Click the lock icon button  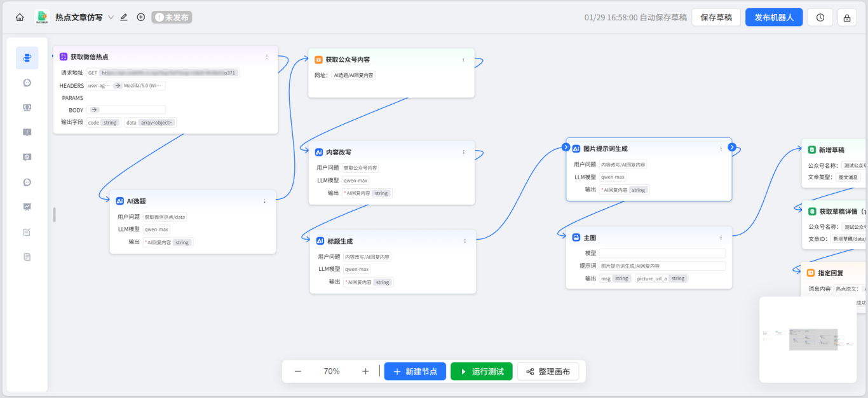(x=846, y=18)
